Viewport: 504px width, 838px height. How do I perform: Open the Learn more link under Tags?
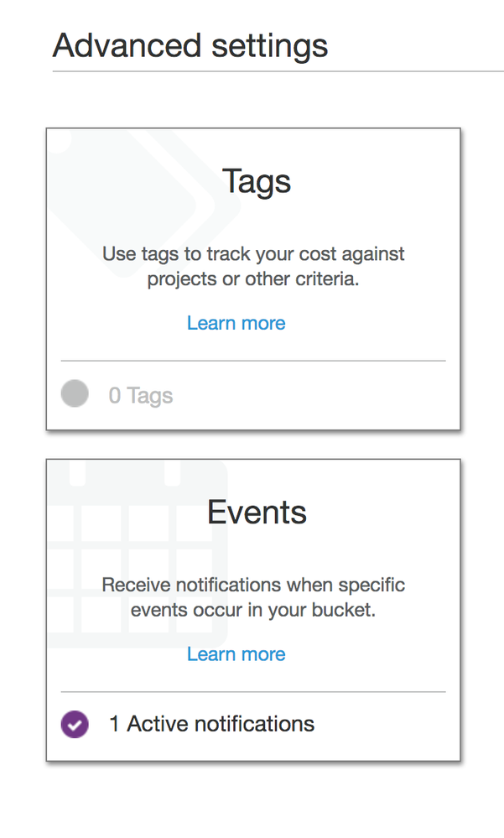236,323
